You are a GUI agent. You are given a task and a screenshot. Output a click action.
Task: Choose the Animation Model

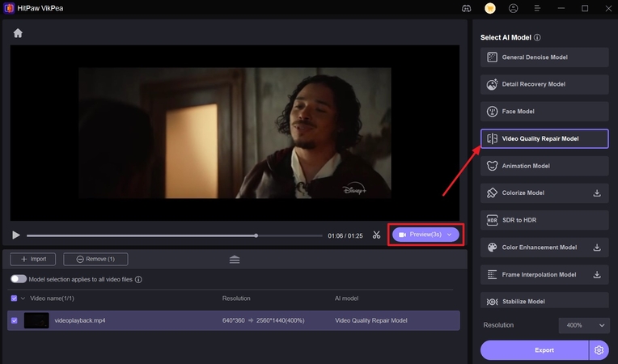544,166
